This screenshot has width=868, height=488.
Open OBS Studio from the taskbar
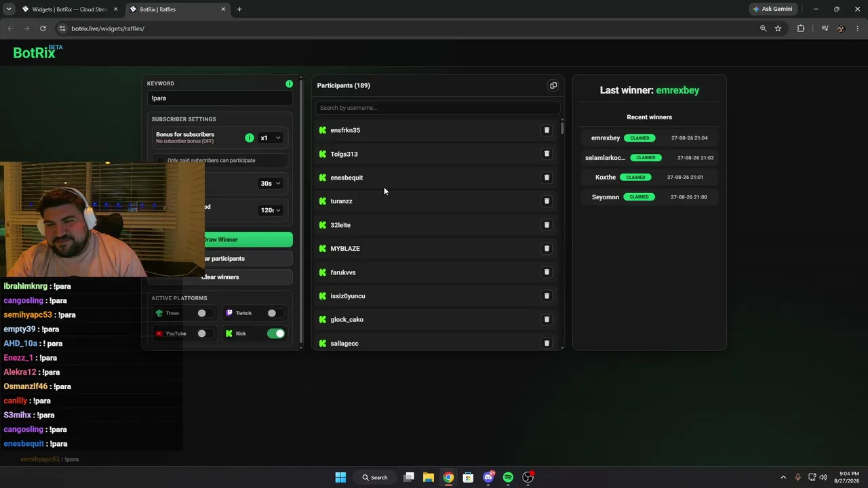pyautogui.click(x=528, y=477)
